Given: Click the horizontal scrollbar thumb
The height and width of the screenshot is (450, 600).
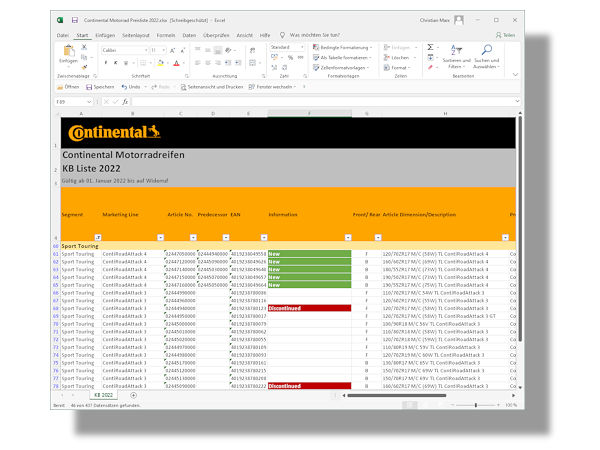Looking at the screenshot, I should pyautogui.click(x=397, y=395).
